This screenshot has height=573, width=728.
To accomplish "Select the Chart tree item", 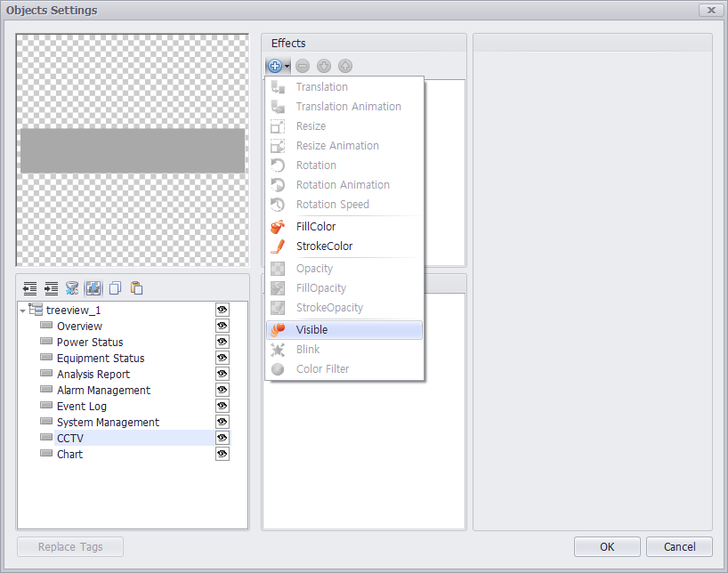I will tap(69, 454).
